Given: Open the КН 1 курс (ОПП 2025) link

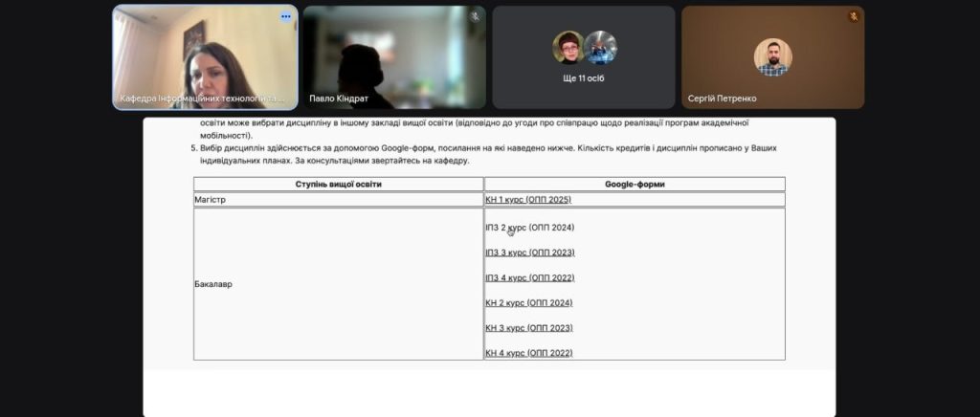Looking at the screenshot, I should click(x=529, y=199).
